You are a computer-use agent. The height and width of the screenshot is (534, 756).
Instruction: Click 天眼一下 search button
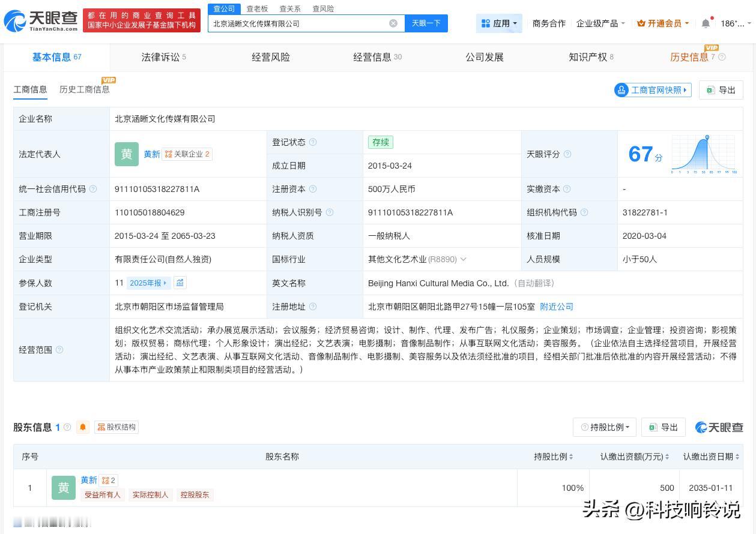coord(426,23)
